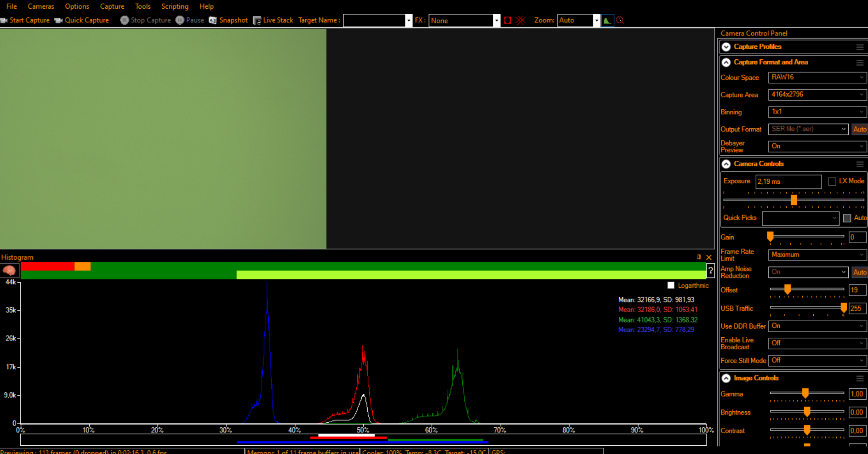Open the Live Stack tool
The image size is (868, 454).
273,20
